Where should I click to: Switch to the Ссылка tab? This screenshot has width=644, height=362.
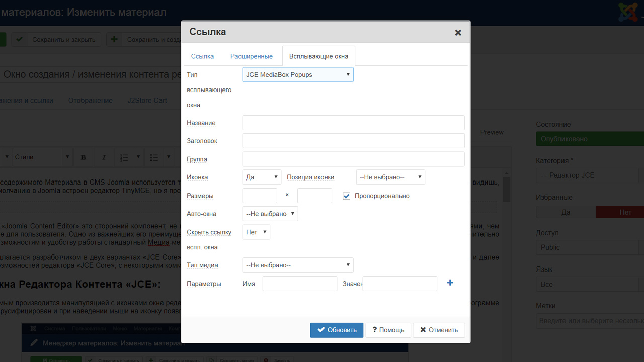(x=202, y=56)
